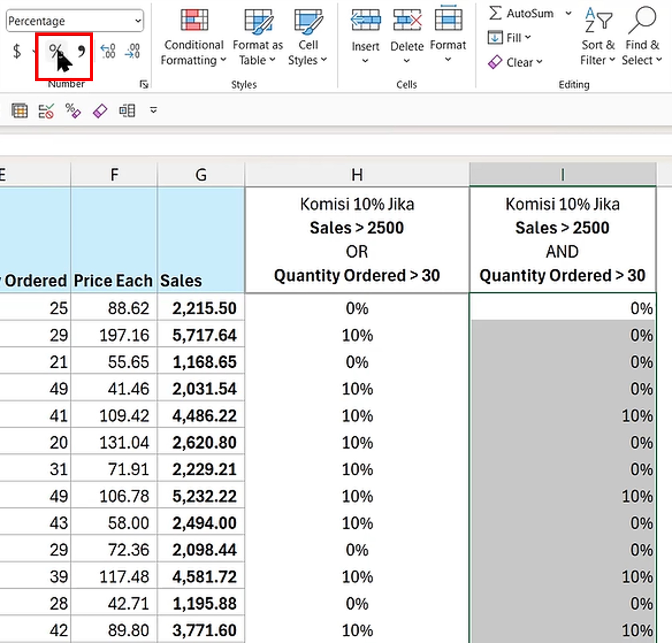
Task: Click purple eraser icon in quick toolbar
Action: click(100, 111)
